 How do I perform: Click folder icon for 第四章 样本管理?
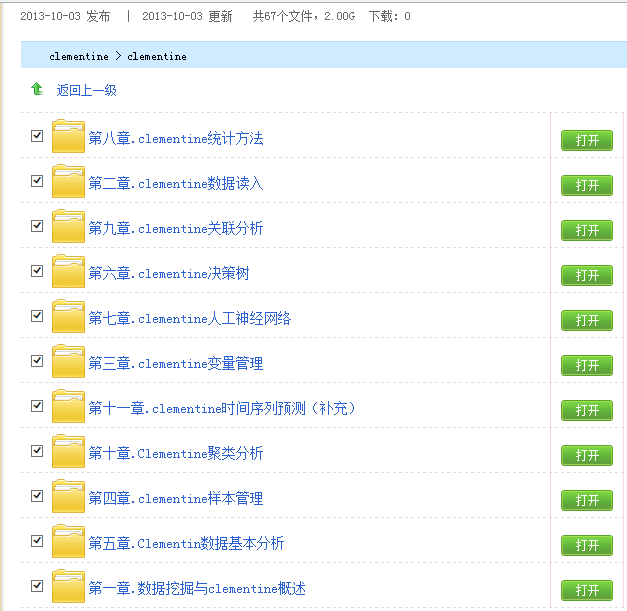pos(68,496)
